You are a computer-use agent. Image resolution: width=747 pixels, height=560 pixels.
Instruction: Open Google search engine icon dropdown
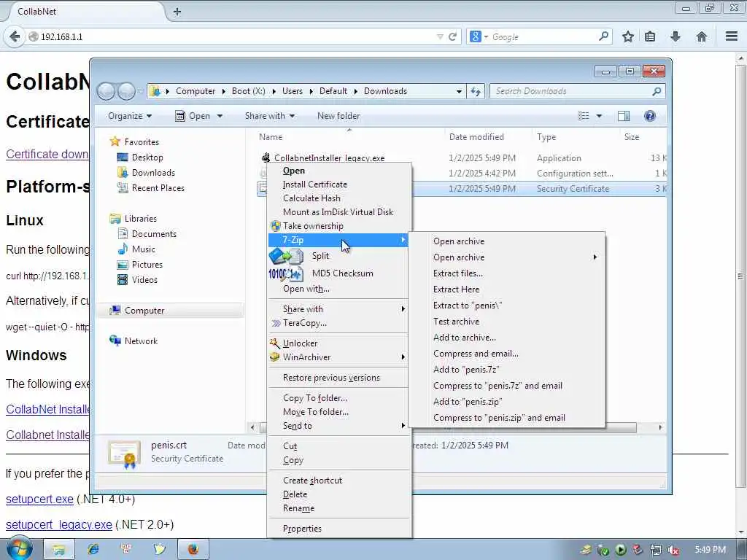[479, 36]
